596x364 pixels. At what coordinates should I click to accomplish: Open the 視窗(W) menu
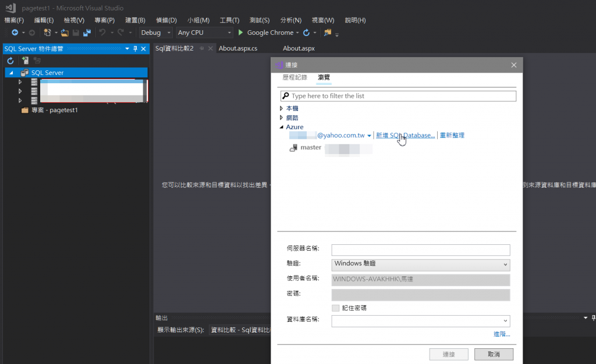click(x=323, y=20)
